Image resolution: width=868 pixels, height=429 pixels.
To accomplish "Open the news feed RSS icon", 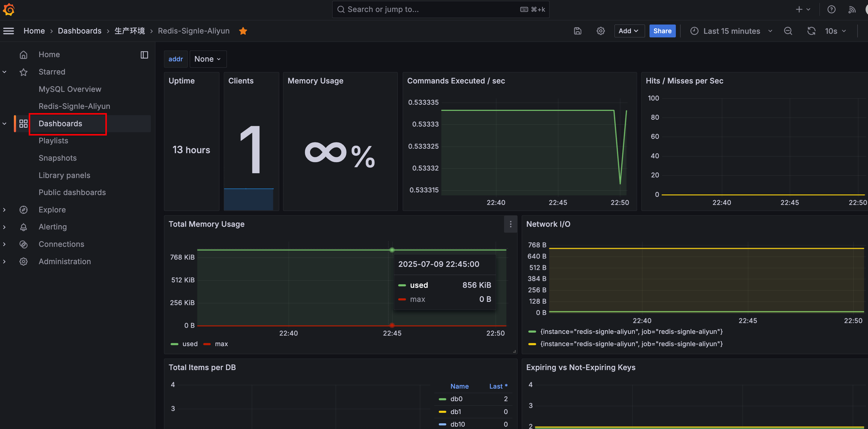I will (852, 10).
